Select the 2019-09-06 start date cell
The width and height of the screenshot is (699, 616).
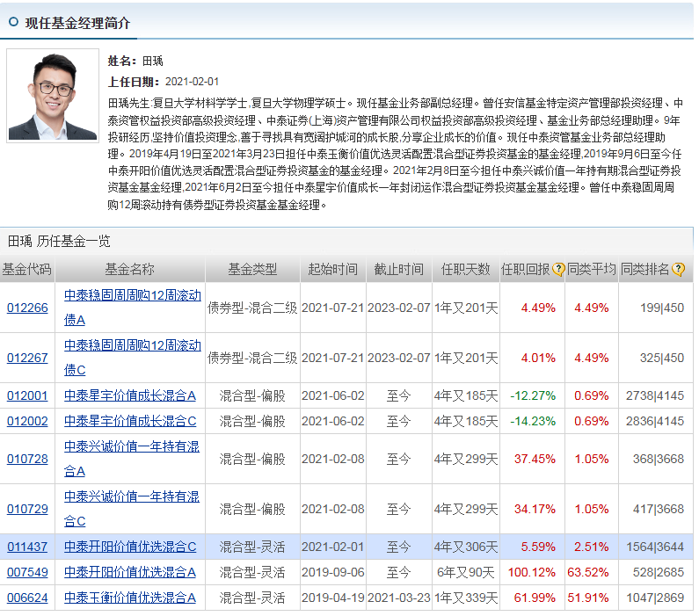pyautogui.click(x=333, y=572)
